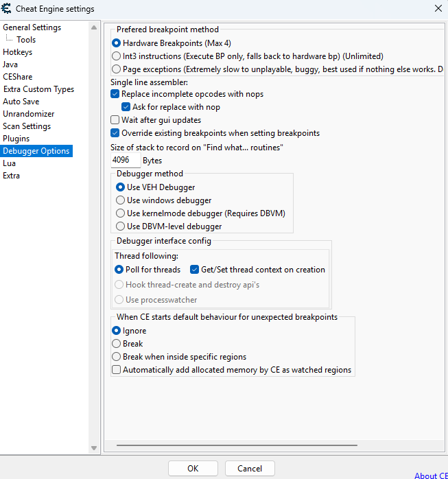Confirm settings with OK button
Viewport: 448px width, 479px height.
click(193, 468)
